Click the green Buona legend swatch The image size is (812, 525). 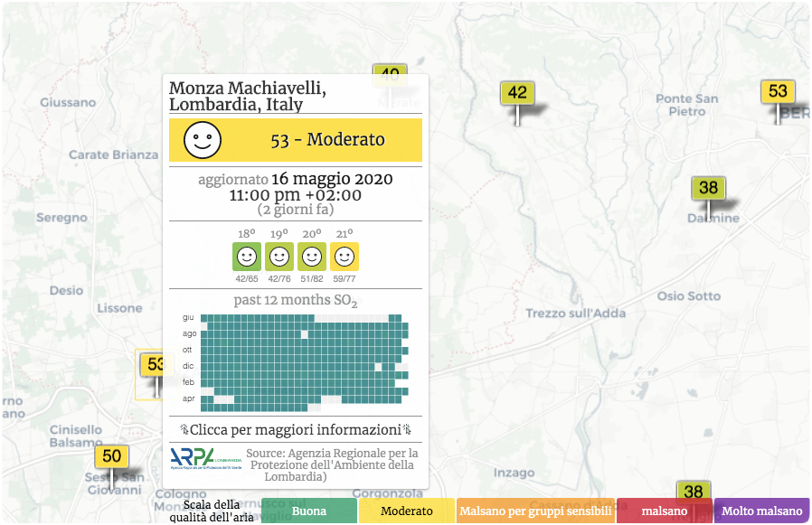coord(309,511)
